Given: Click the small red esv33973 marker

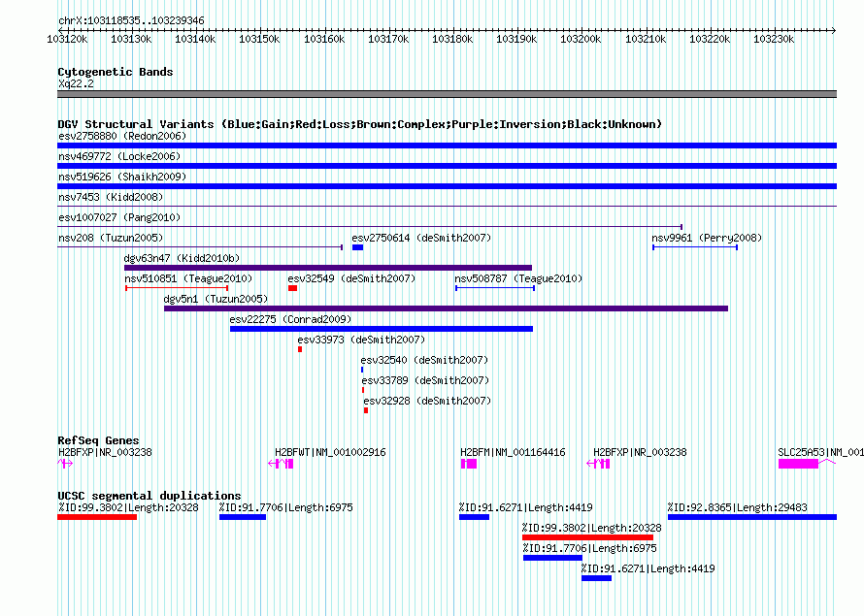Looking at the screenshot, I should [x=300, y=349].
